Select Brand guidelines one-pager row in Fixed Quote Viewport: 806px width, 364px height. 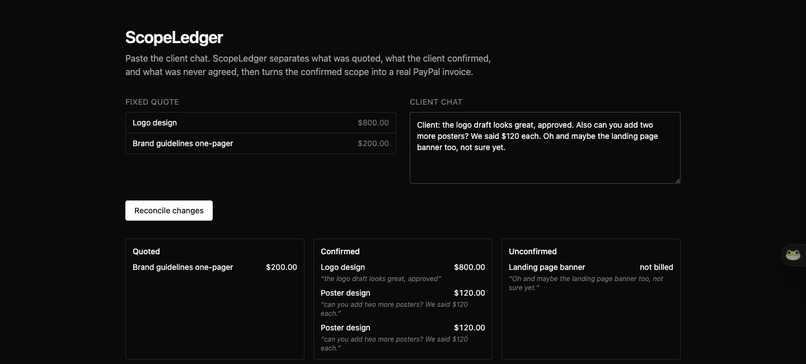pyautogui.click(x=261, y=143)
